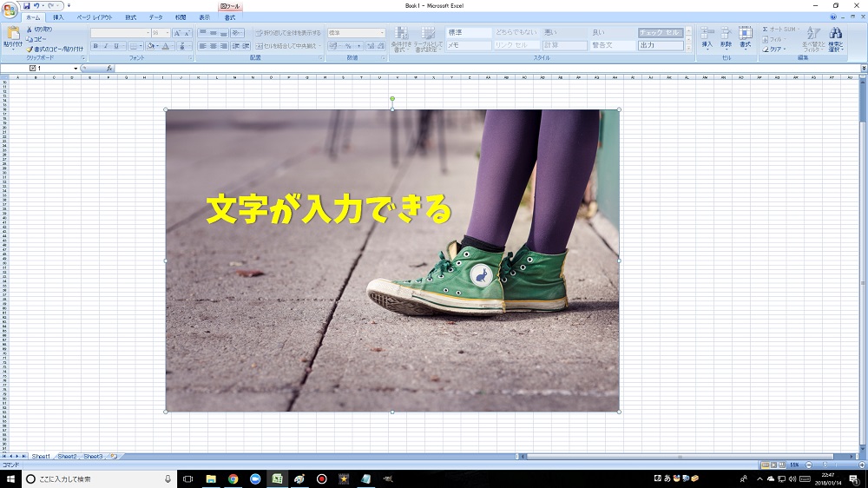Toggle Underline formatting
Image resolution: width=868 pixels, height=488 pixels.
coord(116,46)
